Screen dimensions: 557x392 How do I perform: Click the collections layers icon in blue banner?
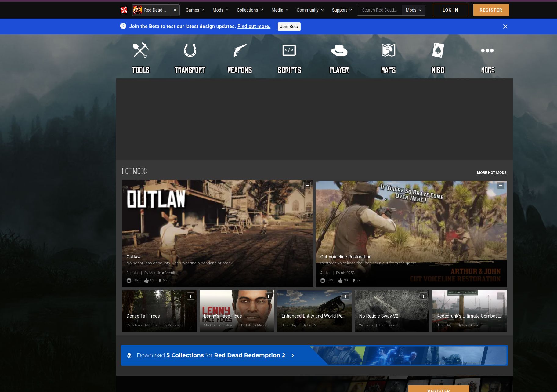pos(129,355)
